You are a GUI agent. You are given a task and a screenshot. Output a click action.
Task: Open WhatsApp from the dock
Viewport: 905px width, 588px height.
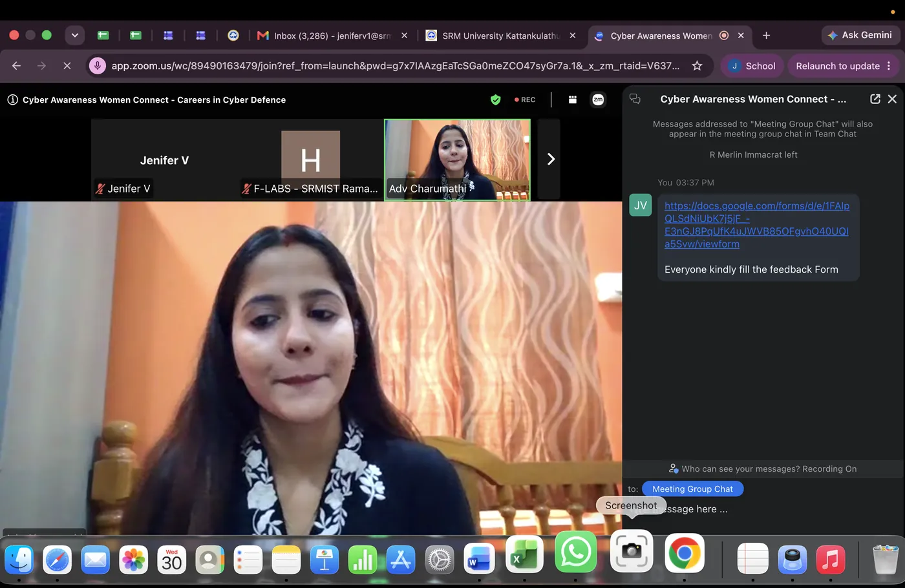point(575,552)
